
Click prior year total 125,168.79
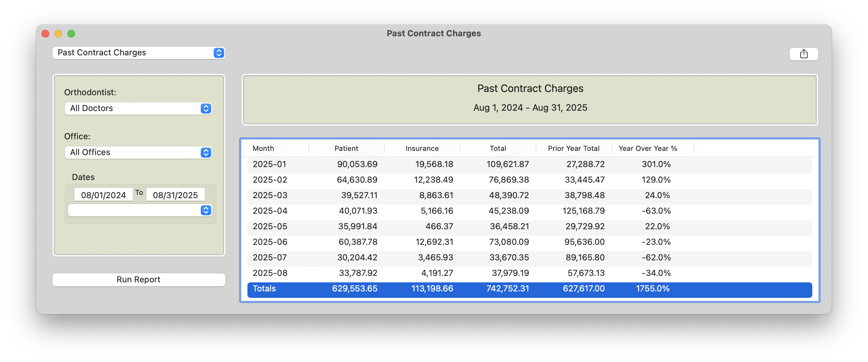click(x=583, y=211)
